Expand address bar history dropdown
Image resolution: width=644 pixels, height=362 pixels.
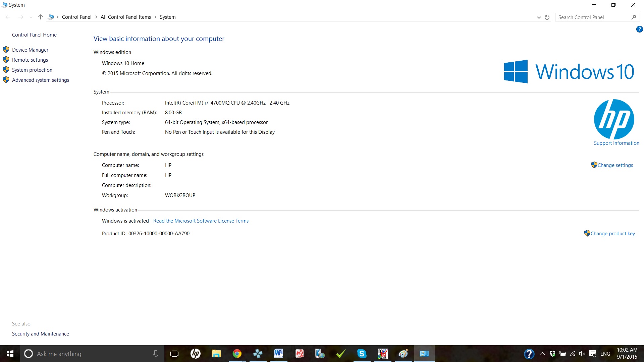(x=539, y=17)
